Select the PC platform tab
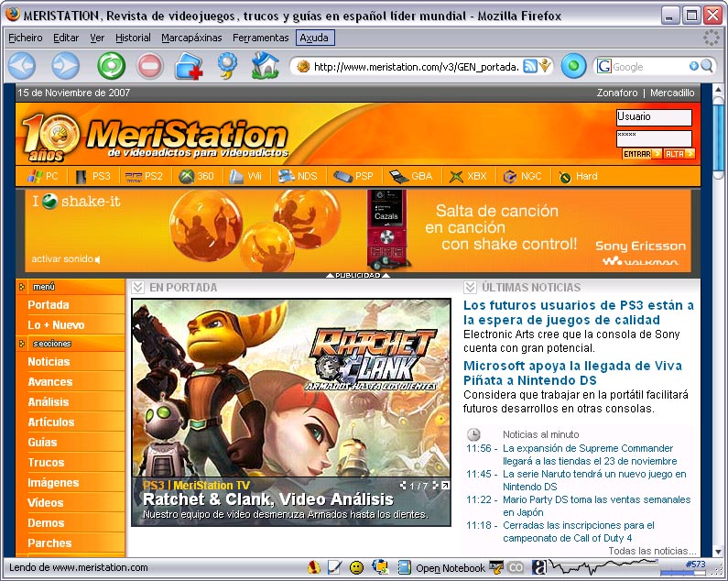Viewport: 728px width, 581px height. pos(43,176)
